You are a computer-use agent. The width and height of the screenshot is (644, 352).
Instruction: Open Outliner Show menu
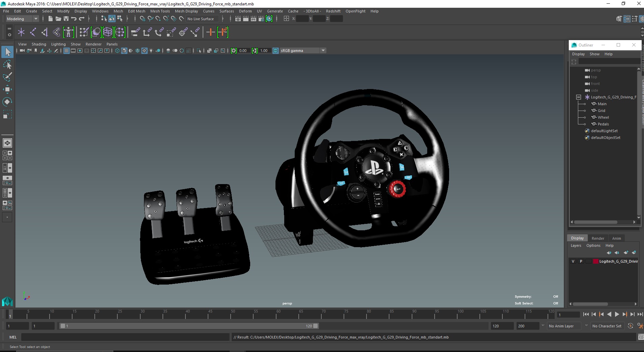click(594, 54)
